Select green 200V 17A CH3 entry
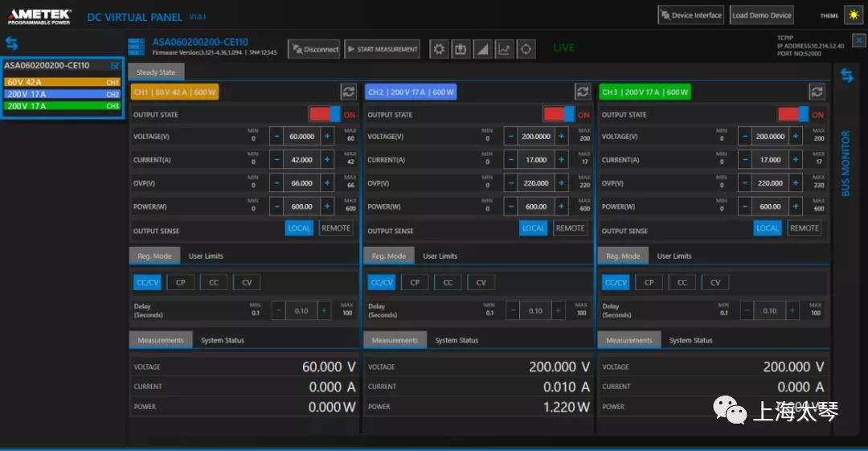Image resolution: width=868 pixels, height=451 pixels. pyautogui.click(x=63, y=106)
